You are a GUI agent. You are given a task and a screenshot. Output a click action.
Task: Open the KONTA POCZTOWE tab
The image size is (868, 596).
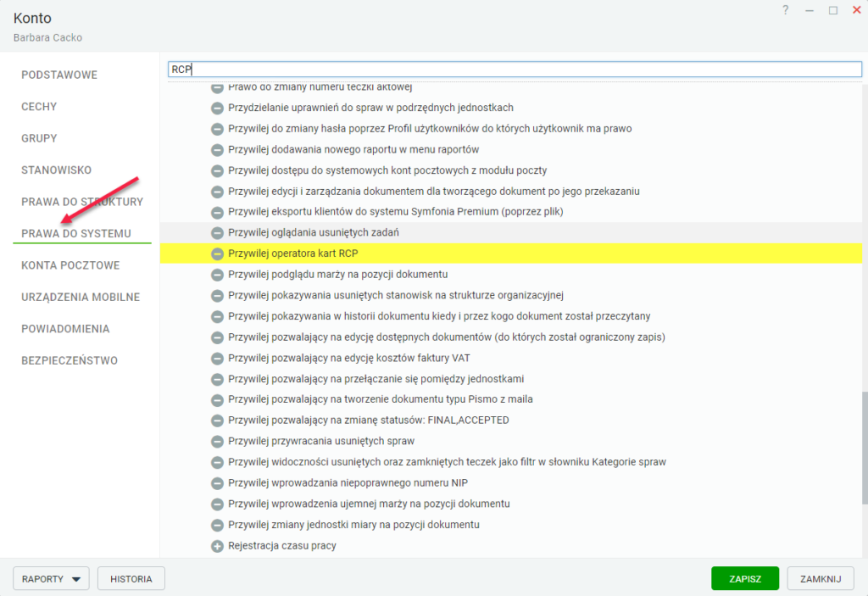point(70,265)
